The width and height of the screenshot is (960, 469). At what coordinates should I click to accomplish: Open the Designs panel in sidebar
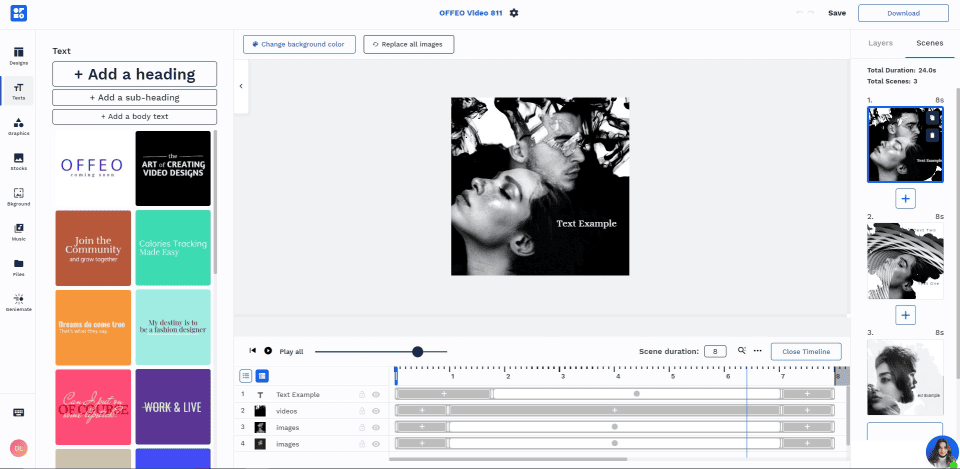click(x=18, y=55)
